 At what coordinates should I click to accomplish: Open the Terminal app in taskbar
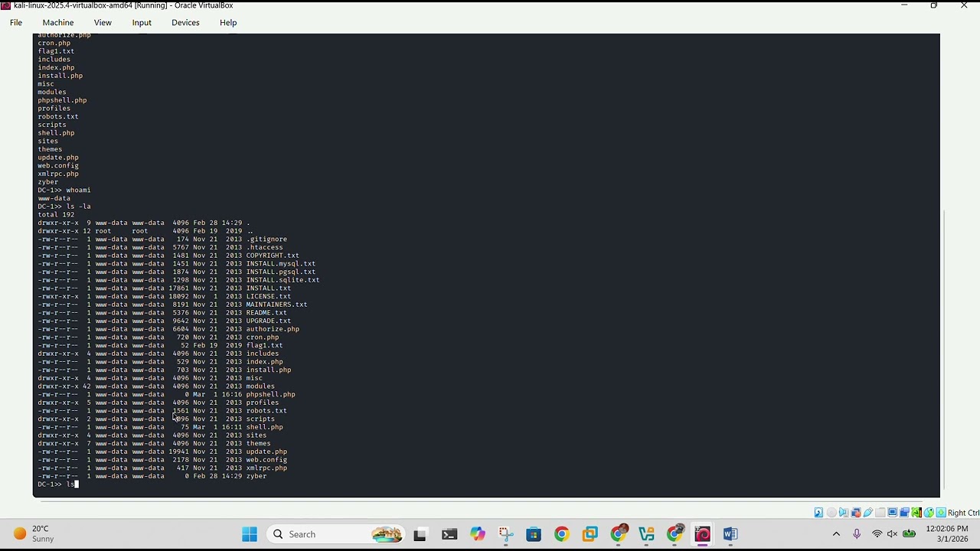[x=449, y=534]
